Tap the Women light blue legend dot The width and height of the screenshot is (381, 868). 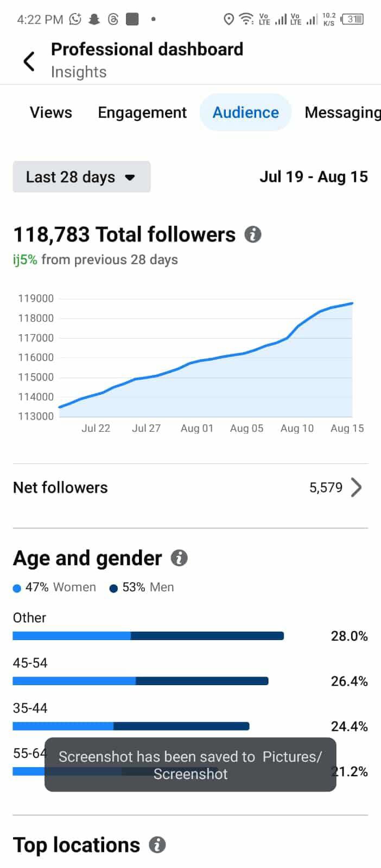(17, 588)
